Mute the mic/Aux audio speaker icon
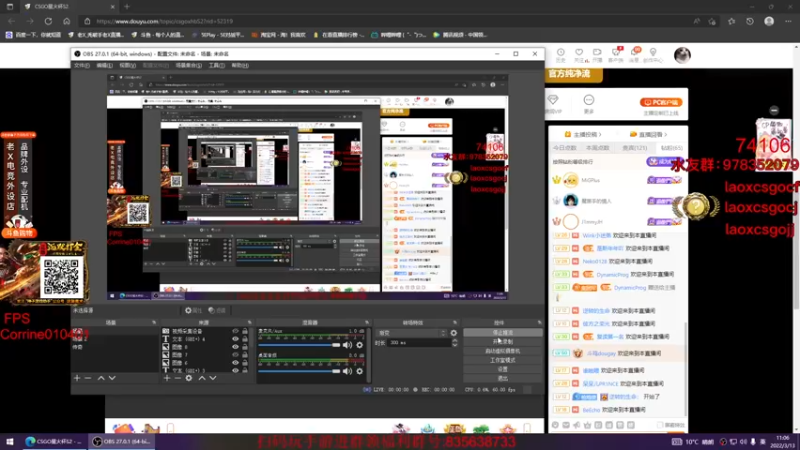This screenshot has height=450, width=800. pos(347,345)
